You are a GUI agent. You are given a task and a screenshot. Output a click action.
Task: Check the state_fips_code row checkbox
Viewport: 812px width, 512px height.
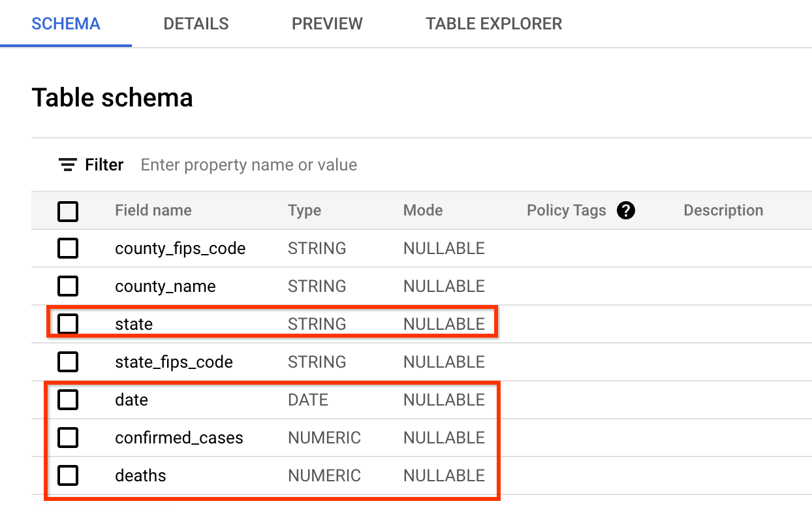(68, 362)
